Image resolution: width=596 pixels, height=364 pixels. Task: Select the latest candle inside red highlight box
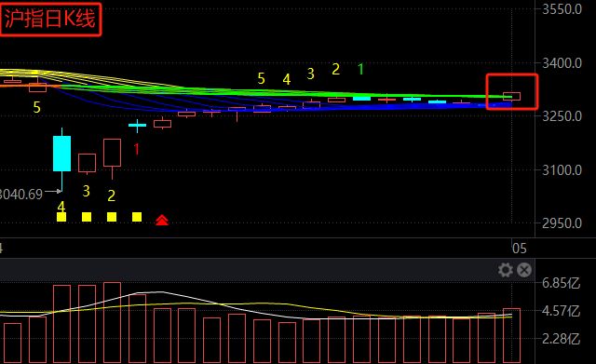pos(511,96)
